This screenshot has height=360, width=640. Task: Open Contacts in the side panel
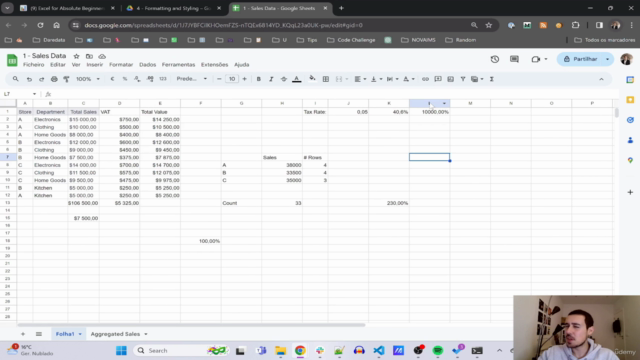tap(630, 140)
